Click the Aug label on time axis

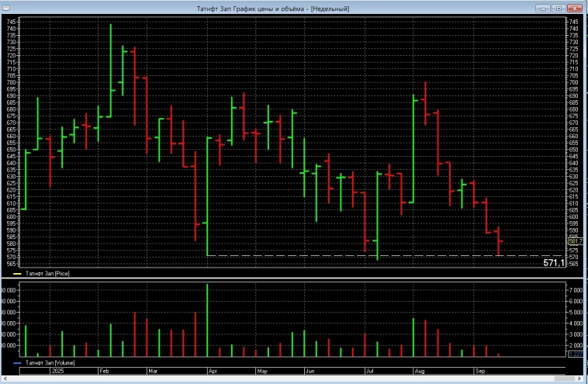point(418,372)
